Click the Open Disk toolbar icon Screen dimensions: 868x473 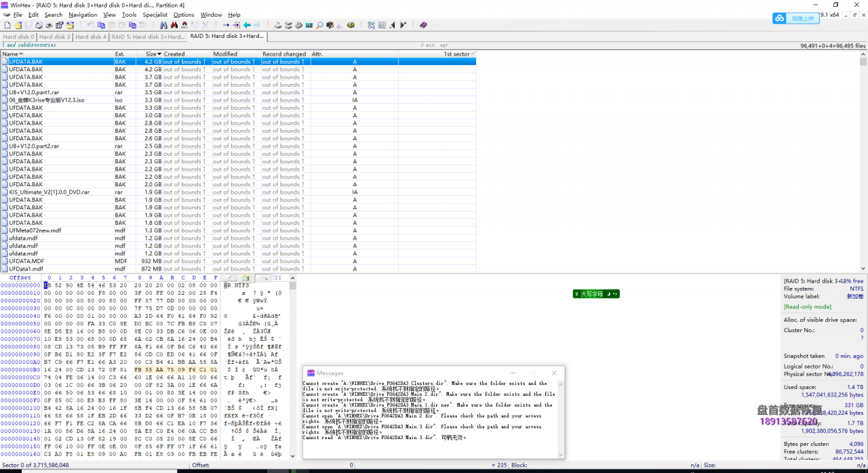pos(277,25)
